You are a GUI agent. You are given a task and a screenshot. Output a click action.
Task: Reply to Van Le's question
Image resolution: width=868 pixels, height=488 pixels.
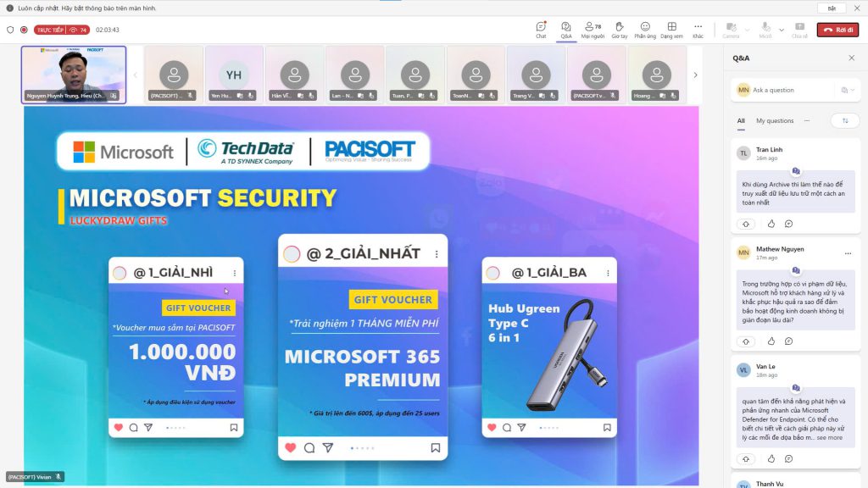(x=789, y=458)
